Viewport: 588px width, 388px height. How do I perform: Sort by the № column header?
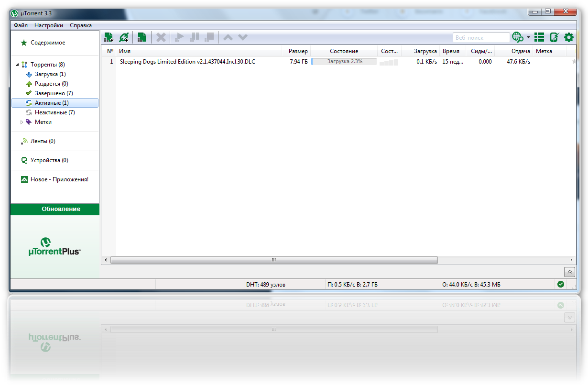click(x=109, y=51)
